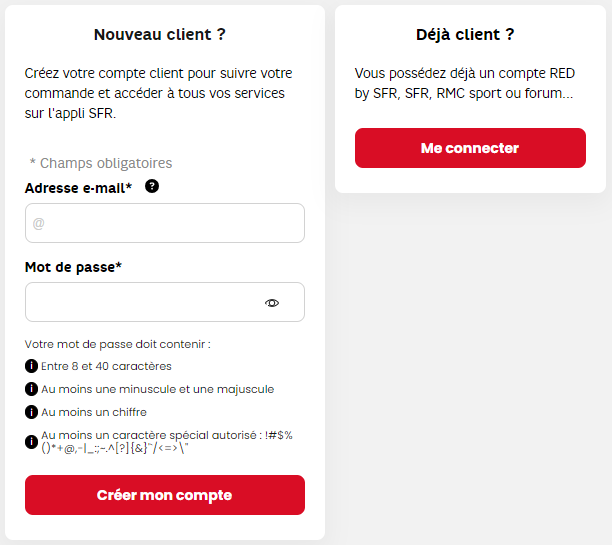The image size is (612, 545).
Task: Click 'Au moins une minuscule et une majuscule' text
Action: 158,389
